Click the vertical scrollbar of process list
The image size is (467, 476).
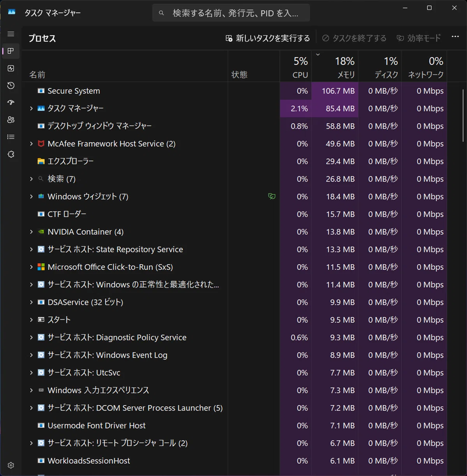[x=463, y=115]
